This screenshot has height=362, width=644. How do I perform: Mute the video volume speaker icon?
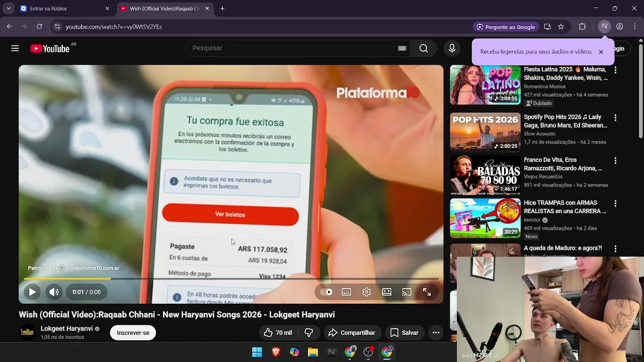pyautogui.click(x=54, y=292)
